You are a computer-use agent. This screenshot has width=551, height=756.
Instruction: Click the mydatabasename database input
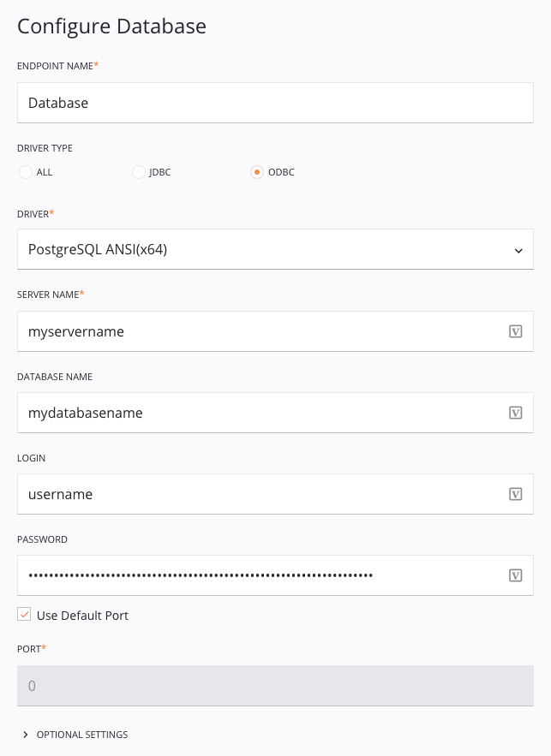[x=257, y=413]
